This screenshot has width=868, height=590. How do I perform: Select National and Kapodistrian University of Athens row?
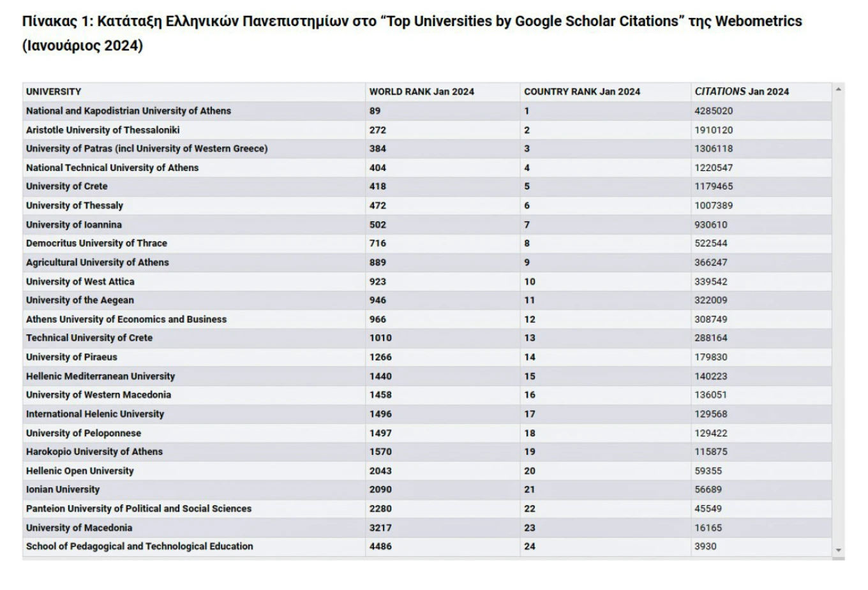tap(128, 111)
